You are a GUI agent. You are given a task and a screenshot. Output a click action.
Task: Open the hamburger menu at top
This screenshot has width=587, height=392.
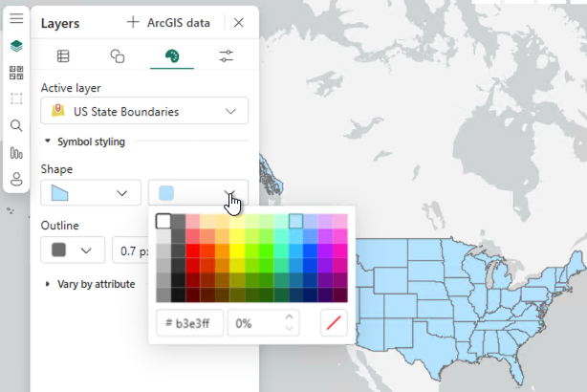pos(16,18)
